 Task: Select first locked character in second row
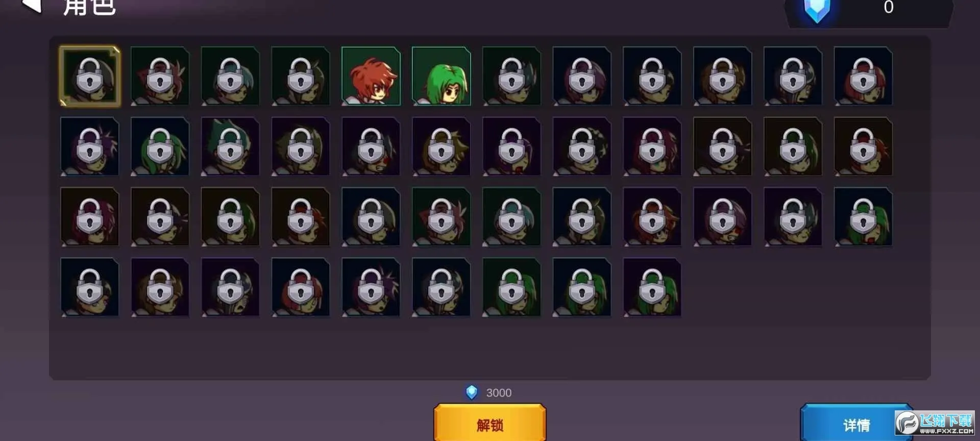(x=90, y=146)
